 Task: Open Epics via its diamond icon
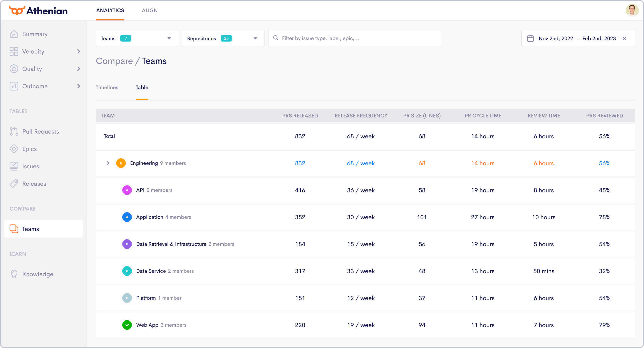(x=14, y=149)
